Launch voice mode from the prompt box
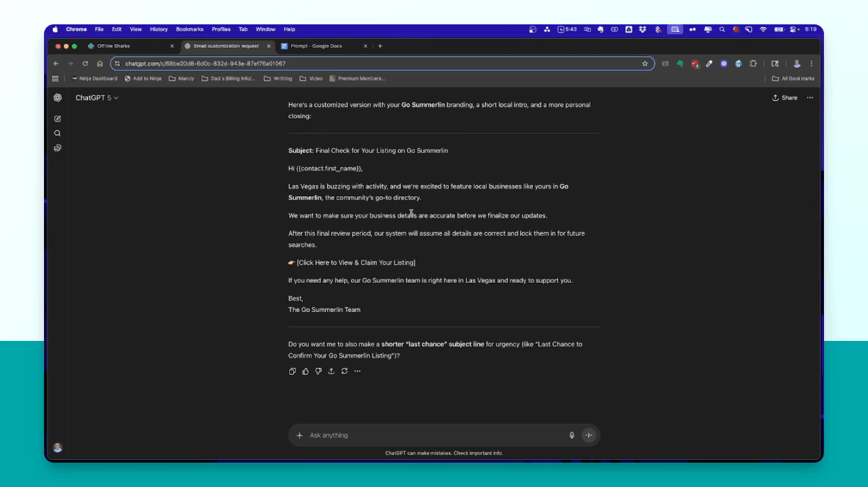868x487 pixels. [588, 436]
